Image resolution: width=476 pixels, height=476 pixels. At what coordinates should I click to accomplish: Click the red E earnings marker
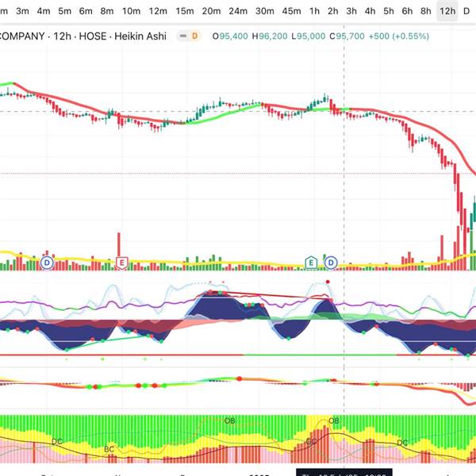click(x=122, y=263)
